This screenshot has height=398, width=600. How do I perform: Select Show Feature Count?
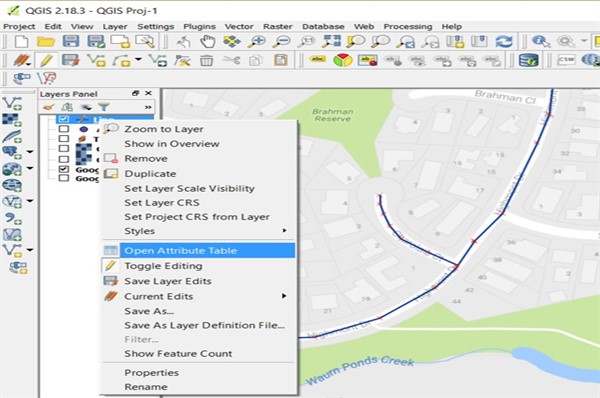198,354
